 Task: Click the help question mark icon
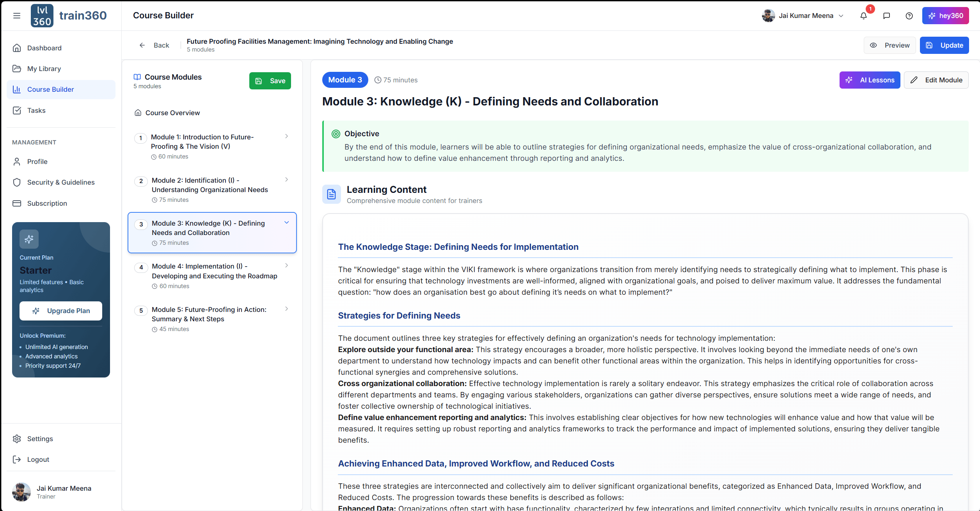(909, 16)
